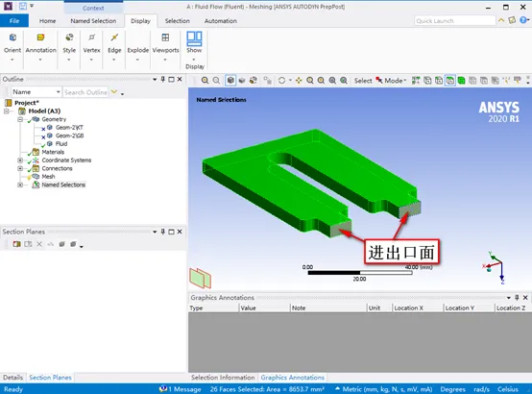Expand the Coordinate Systems branch
532x394 pixels.
(x=20, y=160)
